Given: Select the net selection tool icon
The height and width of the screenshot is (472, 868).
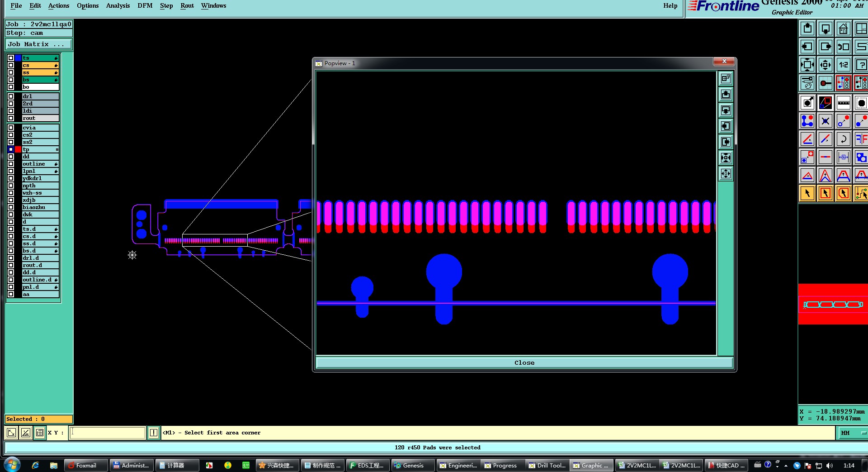Looking at the screenshot, I should point(861,193).
